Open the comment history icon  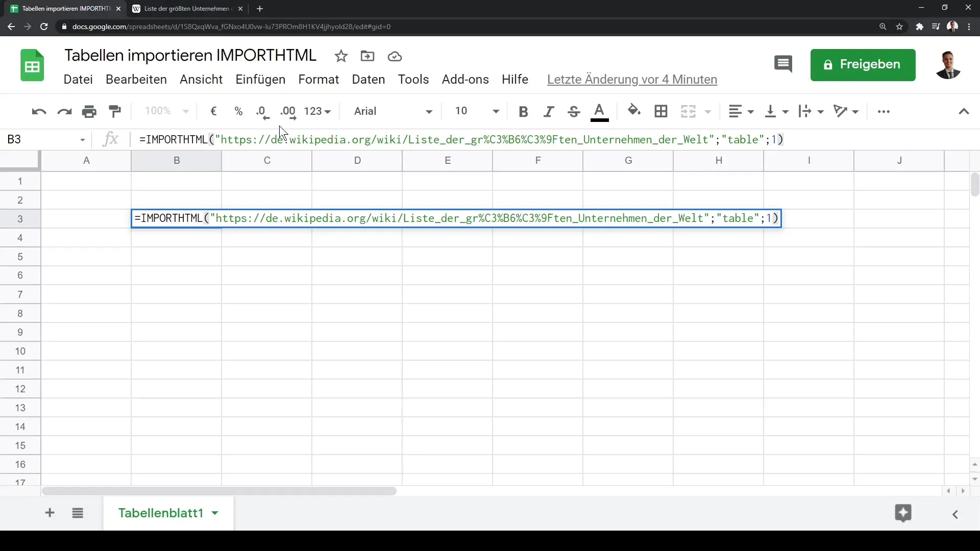(x=783, y=65)
